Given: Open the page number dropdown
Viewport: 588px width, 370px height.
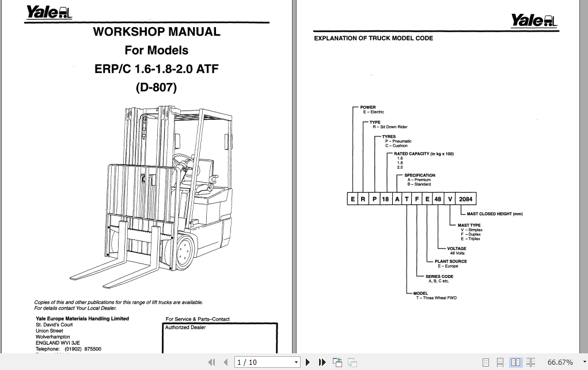Looking at the screenshot, I should 296,362.
